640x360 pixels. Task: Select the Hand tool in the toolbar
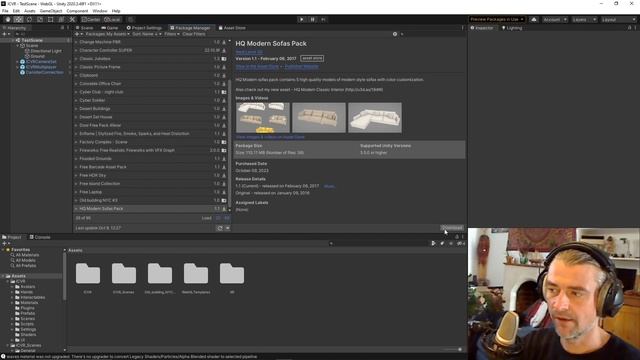tap(8, 19)
